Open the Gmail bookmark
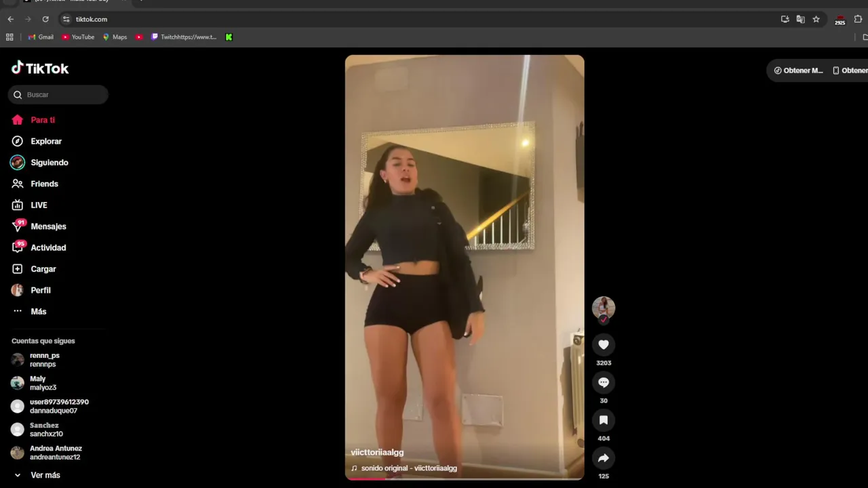The width and height of the screenshot is (868, 488). coord(41,37)
